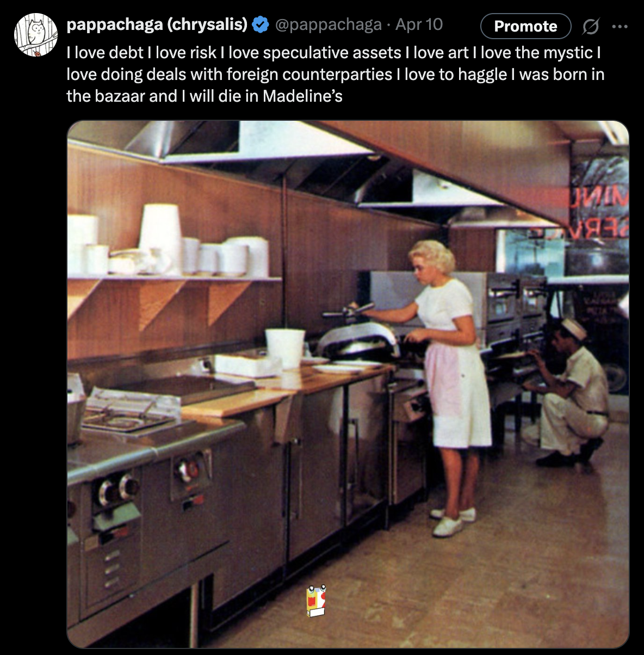Screen dimensions: 644x655
Task: Click the crouching man in white uniform
Action: click(x=568, y=394)
